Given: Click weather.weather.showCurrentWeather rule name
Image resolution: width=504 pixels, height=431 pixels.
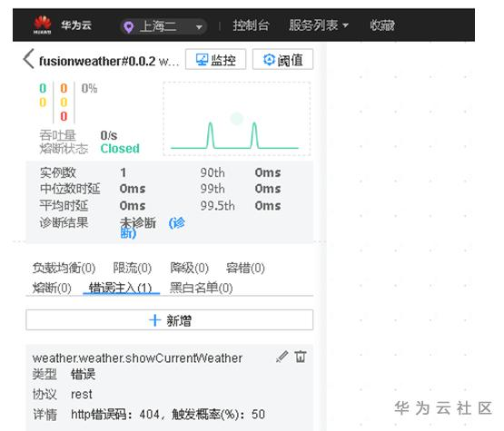Looking at the screenshot, I should click(x=137, y=358).
